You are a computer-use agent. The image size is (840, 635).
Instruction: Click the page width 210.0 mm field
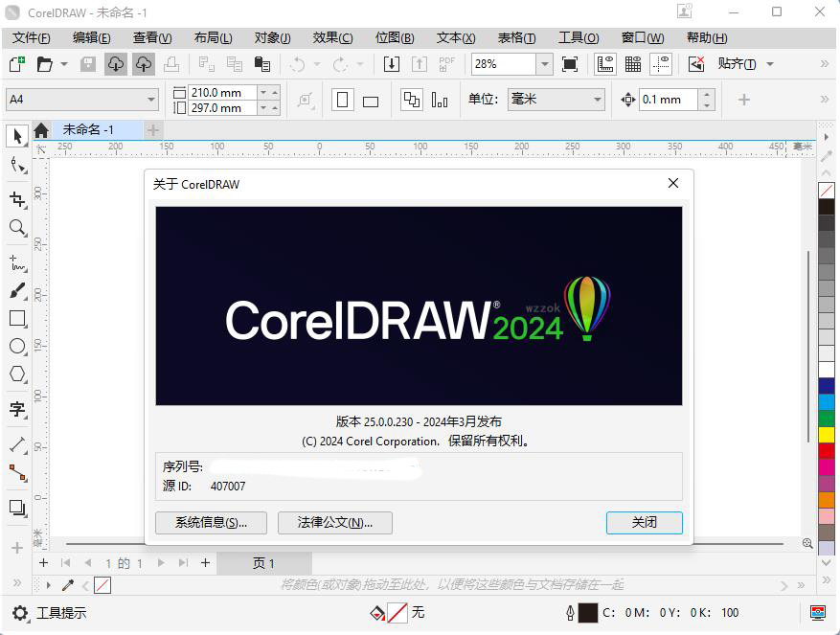pos(223,93)
